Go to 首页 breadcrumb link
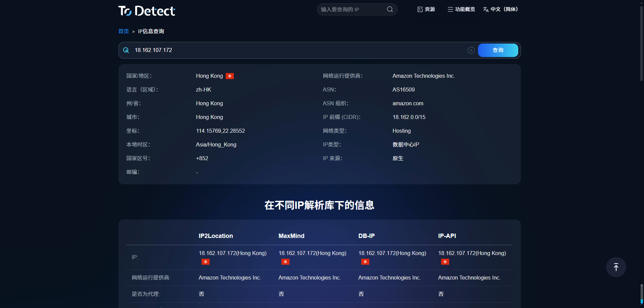 click(123, 31)
